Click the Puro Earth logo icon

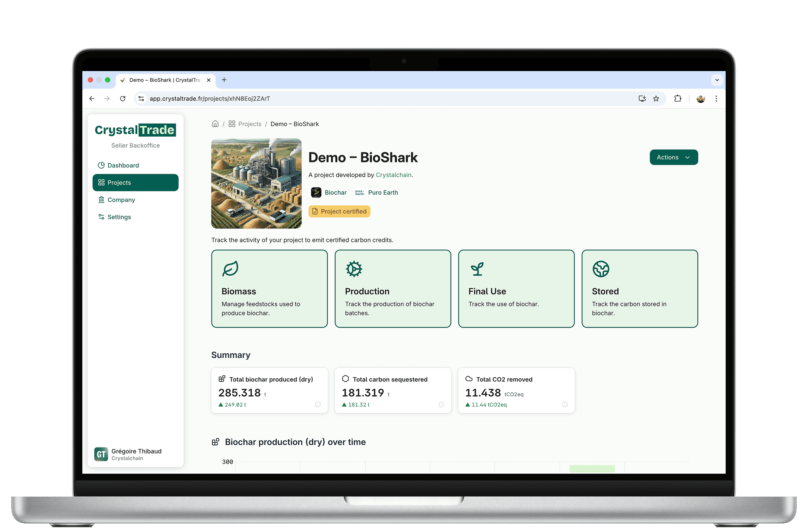pos(360,192)
